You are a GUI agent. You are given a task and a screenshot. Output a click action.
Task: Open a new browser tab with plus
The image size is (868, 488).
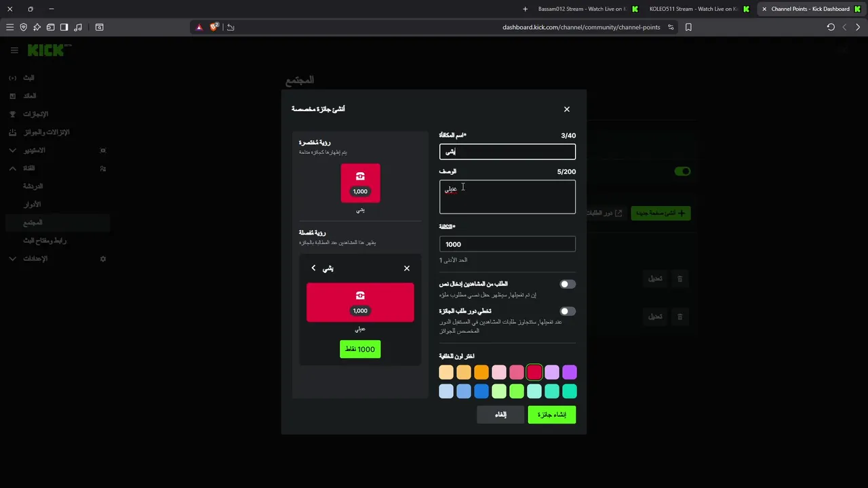coord(525,9)
